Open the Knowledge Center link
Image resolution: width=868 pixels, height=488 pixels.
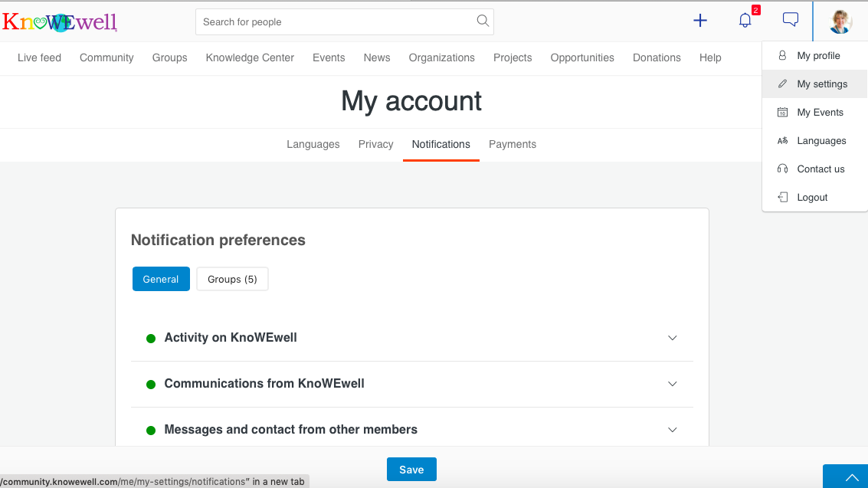pos(250,57)
